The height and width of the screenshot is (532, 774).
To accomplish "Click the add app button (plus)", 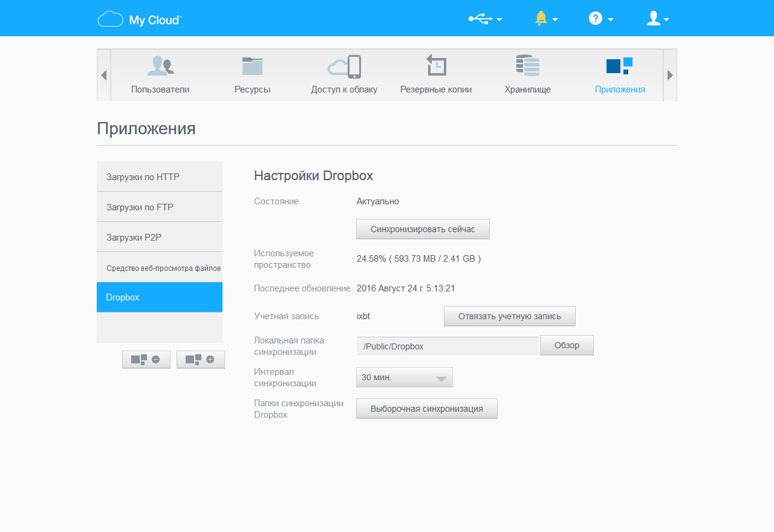I will (201, 359).
